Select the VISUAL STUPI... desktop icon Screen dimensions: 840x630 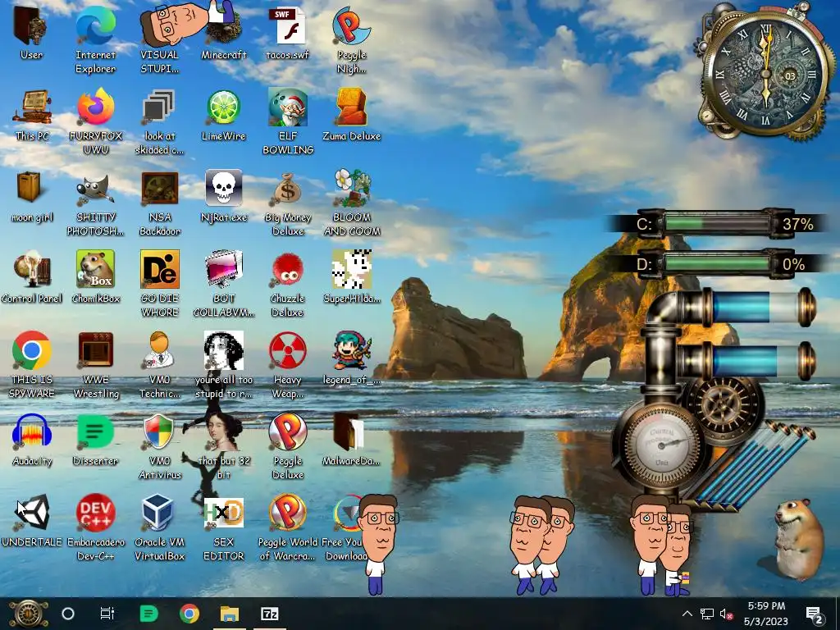coord(159,38)
